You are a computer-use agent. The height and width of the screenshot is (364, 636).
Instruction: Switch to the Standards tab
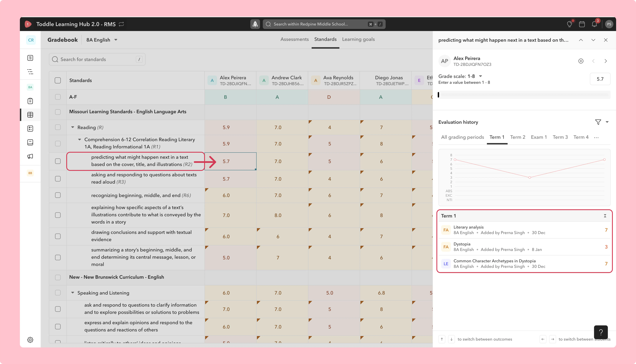(325, 39)
